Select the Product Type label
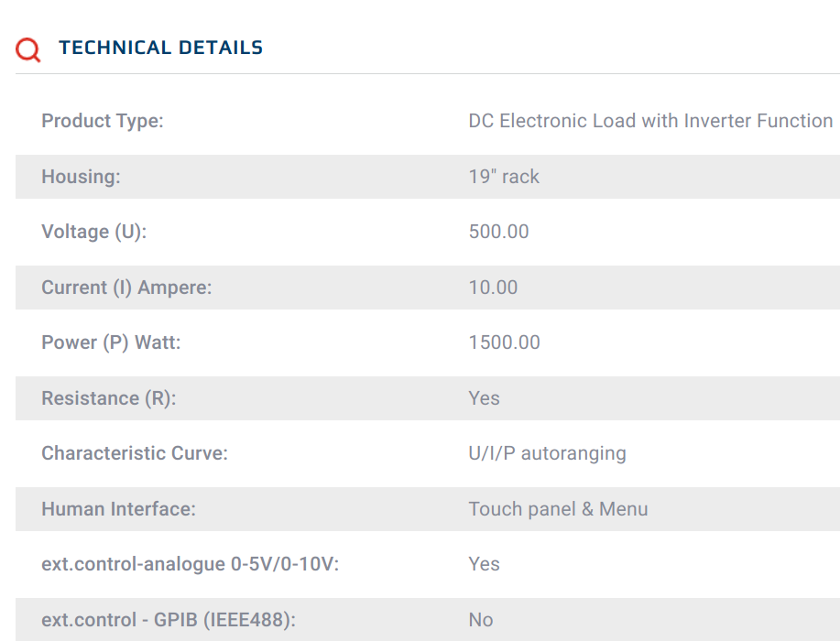Image resolution: width=840 pixels, height=641 pixels. coord(103,121)
